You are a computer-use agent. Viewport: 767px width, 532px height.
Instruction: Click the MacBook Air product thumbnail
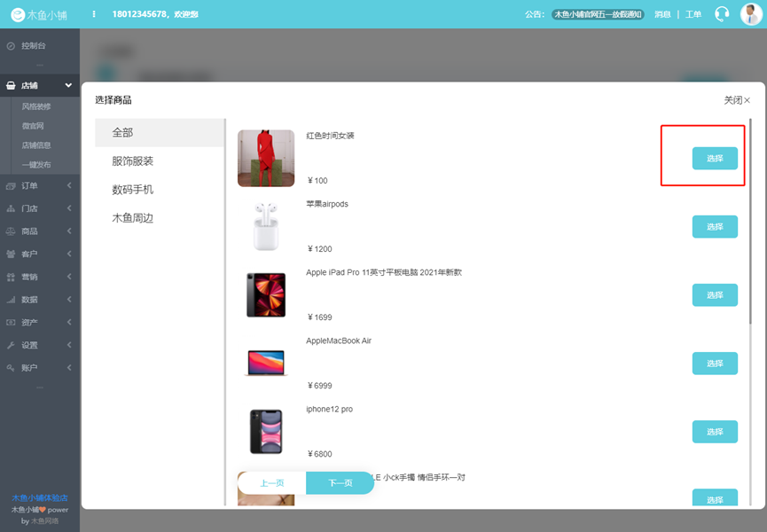tap(266, 364)
